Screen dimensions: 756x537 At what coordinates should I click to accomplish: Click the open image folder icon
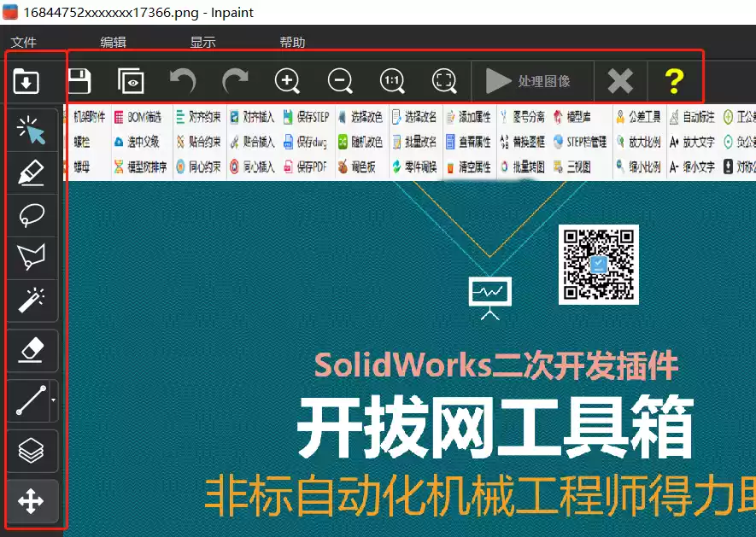(x=26, y=80)
